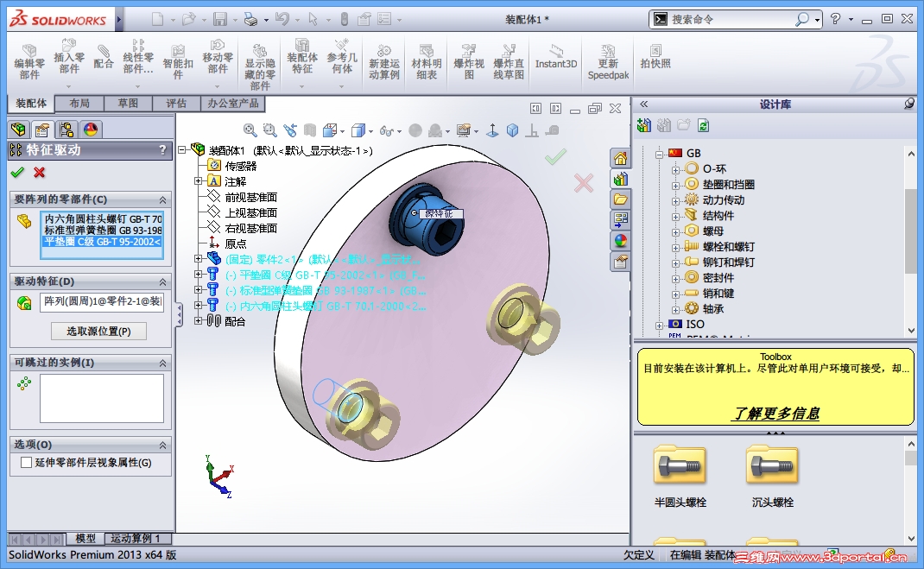Click the help question mark in 特征驱动 header
The image size is (924, 569).
162,150
